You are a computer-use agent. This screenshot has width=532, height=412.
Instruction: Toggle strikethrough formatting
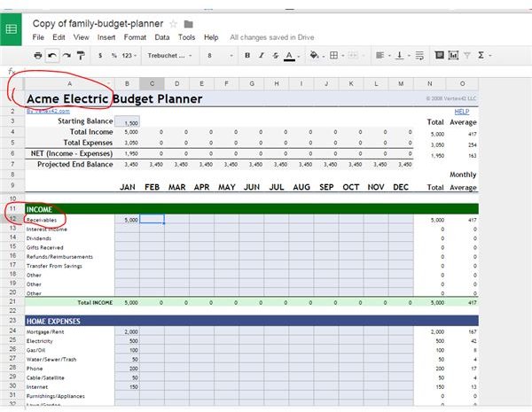tap(275, 55)
